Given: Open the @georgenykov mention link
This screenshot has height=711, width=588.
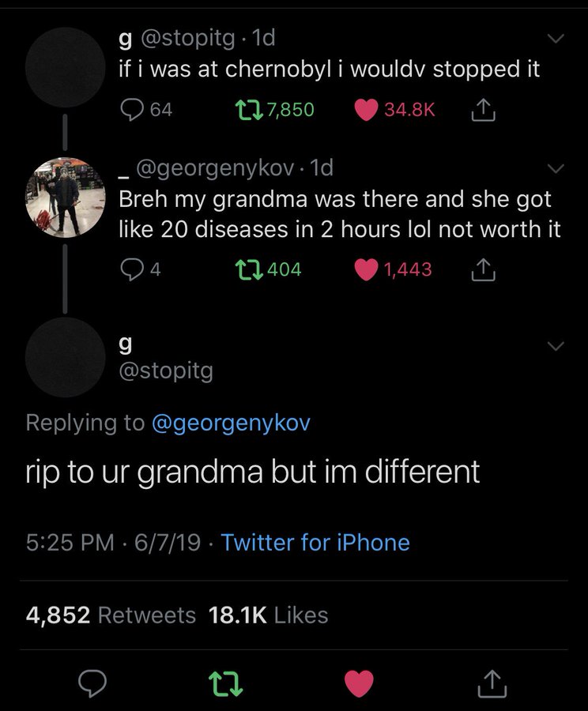Looking at the screenshot, I should point(231,423).
